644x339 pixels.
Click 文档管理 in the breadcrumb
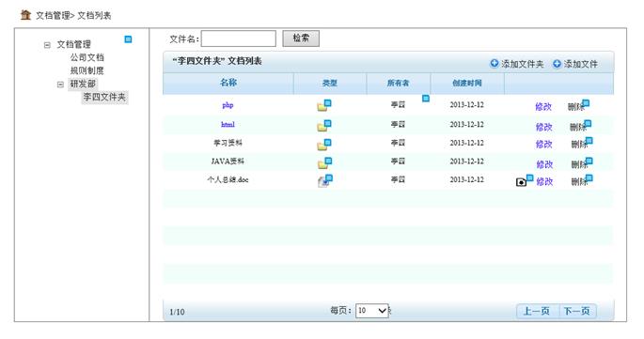point(53,16)
